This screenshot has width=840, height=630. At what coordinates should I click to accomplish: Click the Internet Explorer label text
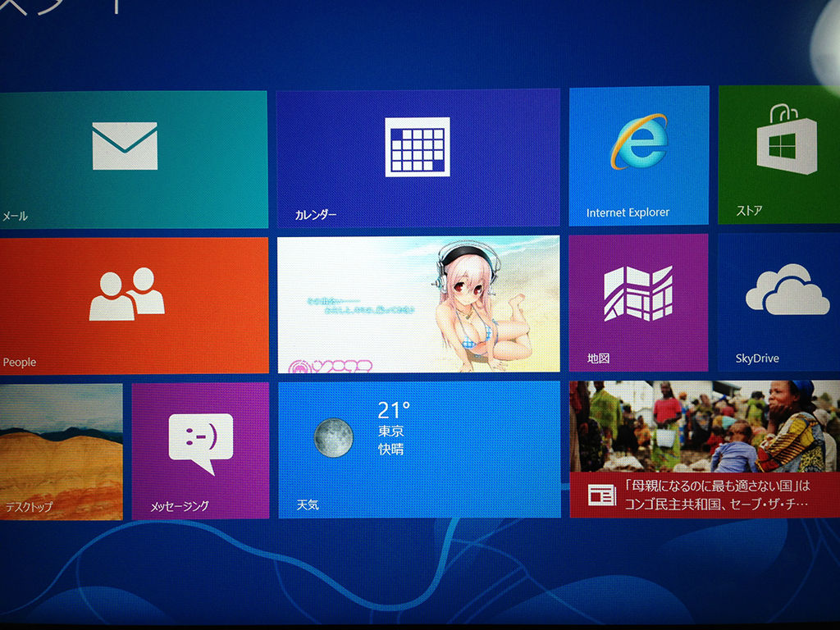[x=628, y=212]
